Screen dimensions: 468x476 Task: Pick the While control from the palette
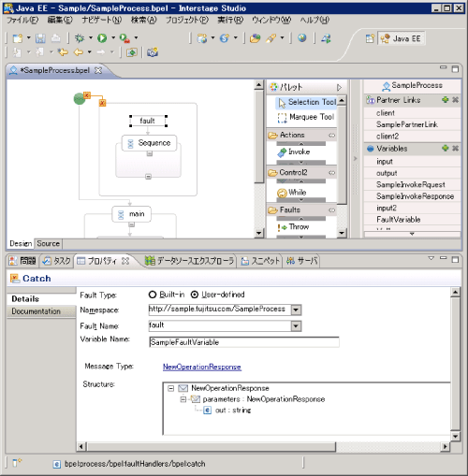tap(292, 193)
